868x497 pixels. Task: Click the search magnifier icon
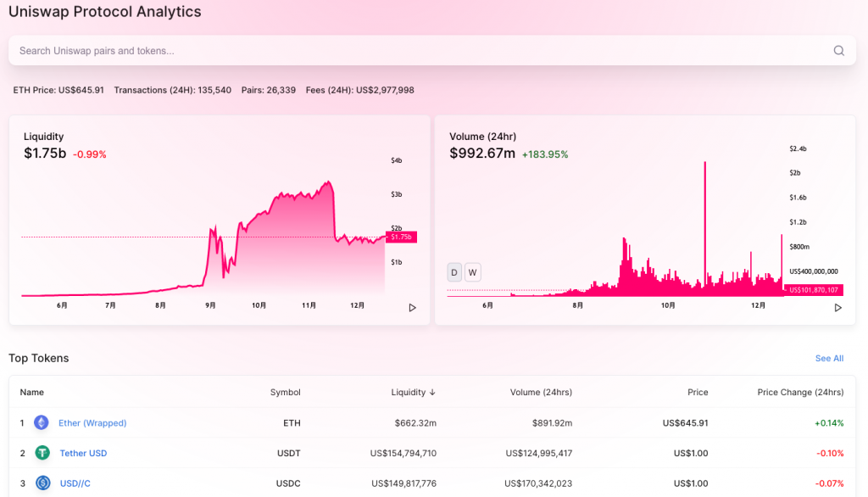pos(838,50)
